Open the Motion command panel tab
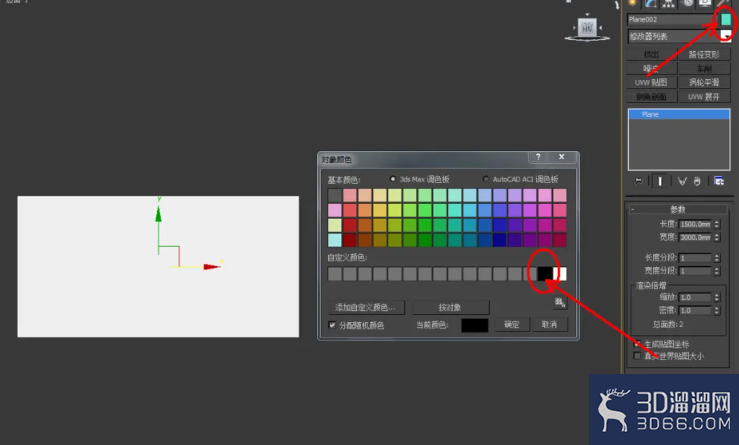This screenshot has height=445, width=739. click(687, 3)
